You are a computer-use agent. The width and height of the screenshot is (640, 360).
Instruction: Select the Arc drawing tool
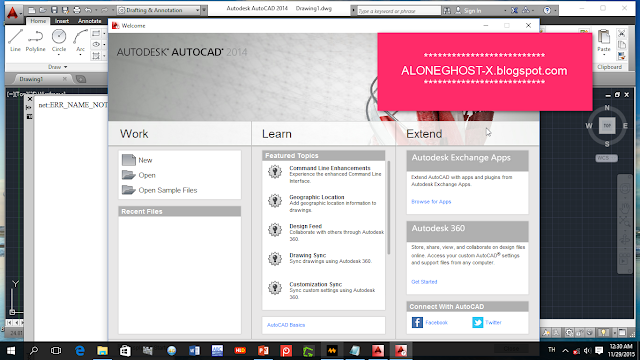80,39
